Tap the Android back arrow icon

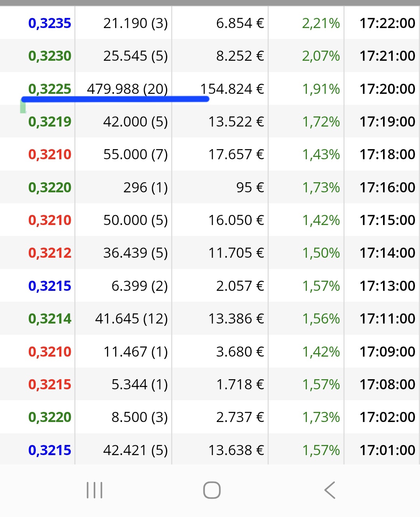(x=330, y=490)
